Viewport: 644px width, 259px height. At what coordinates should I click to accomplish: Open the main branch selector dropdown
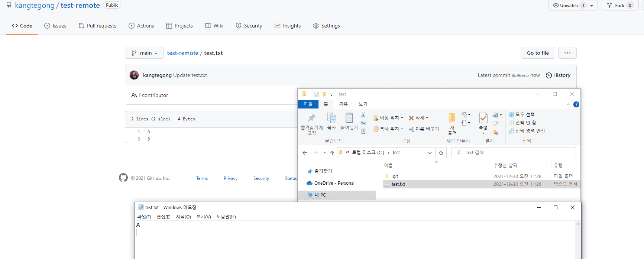click(144, 53)
